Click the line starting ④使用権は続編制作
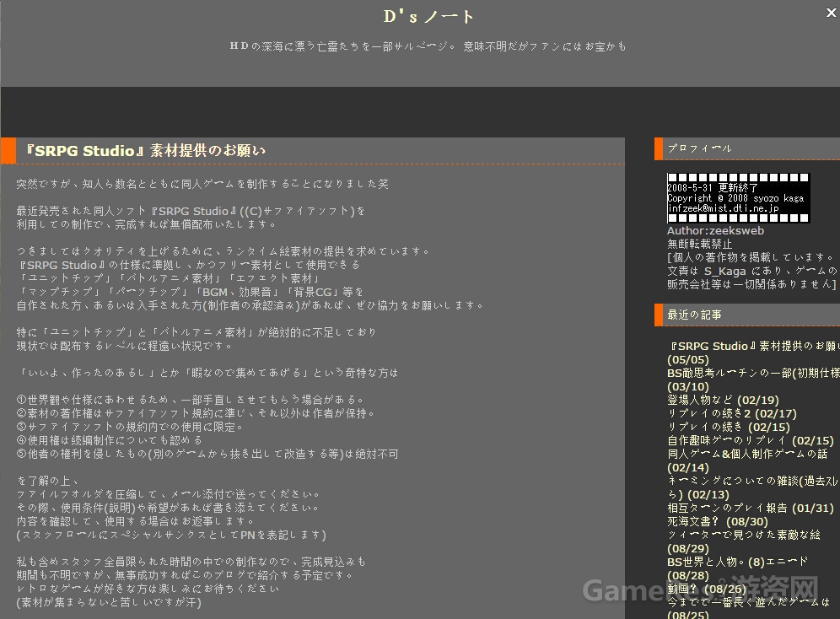The image size is (840, 619). [x=110, y=440]
